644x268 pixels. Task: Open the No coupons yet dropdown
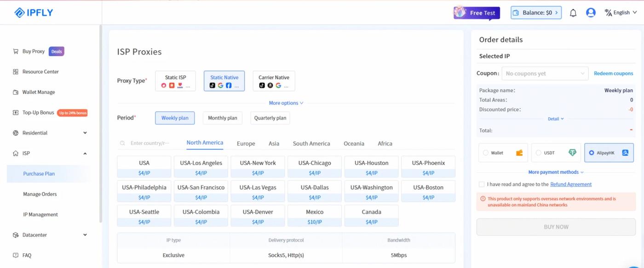[545, 74]
